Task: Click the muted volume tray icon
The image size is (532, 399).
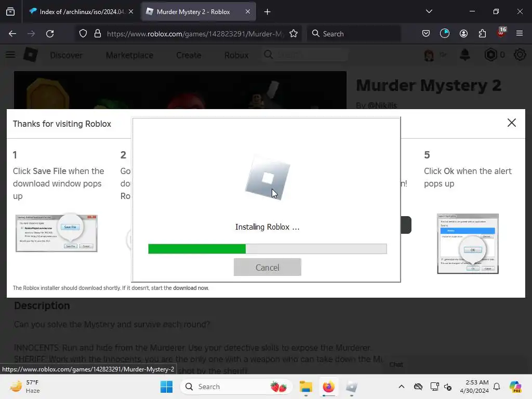Action: point(448,387)
